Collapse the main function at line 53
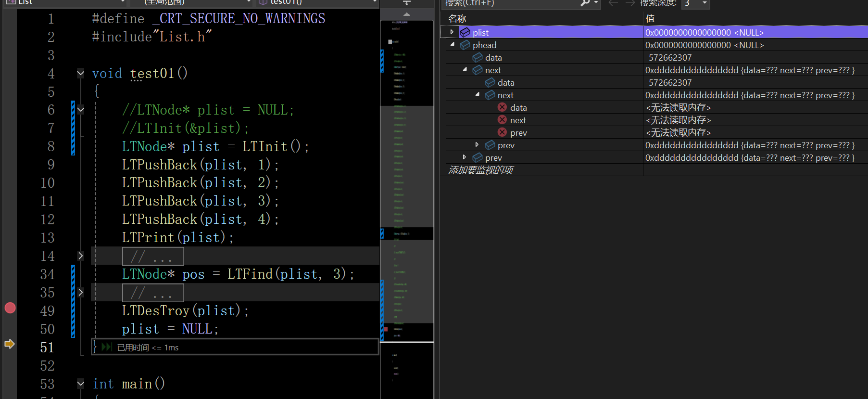Viewport: 868px width, 399px height. [81, 384]
